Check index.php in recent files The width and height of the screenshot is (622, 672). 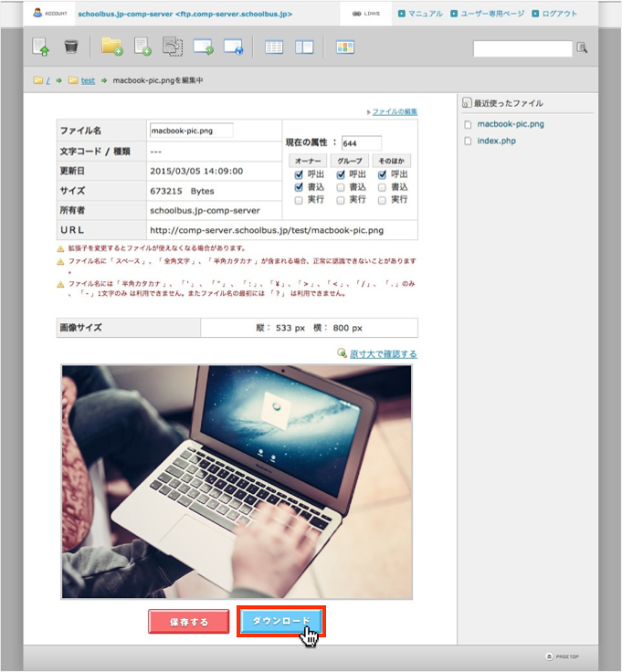[468, 141]
